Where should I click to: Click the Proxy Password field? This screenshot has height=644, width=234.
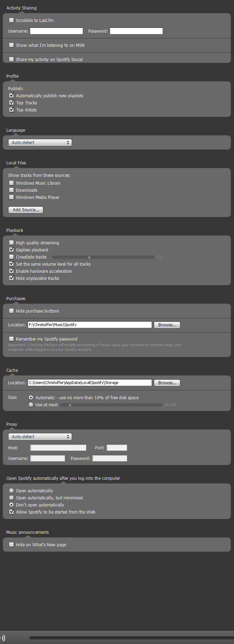click(x=110, y=458)
